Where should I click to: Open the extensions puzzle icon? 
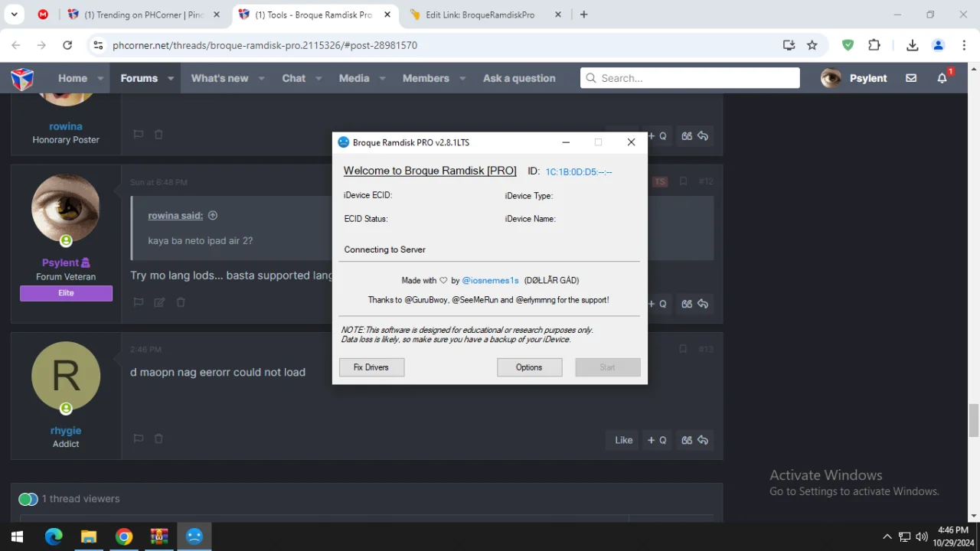tap(874, 45)
